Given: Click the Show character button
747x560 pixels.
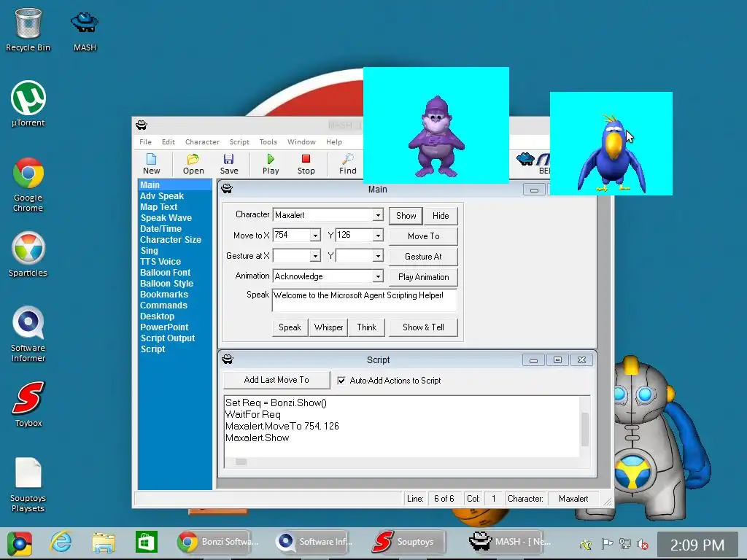Looking at the screenshot, I should tap(406, 216).
